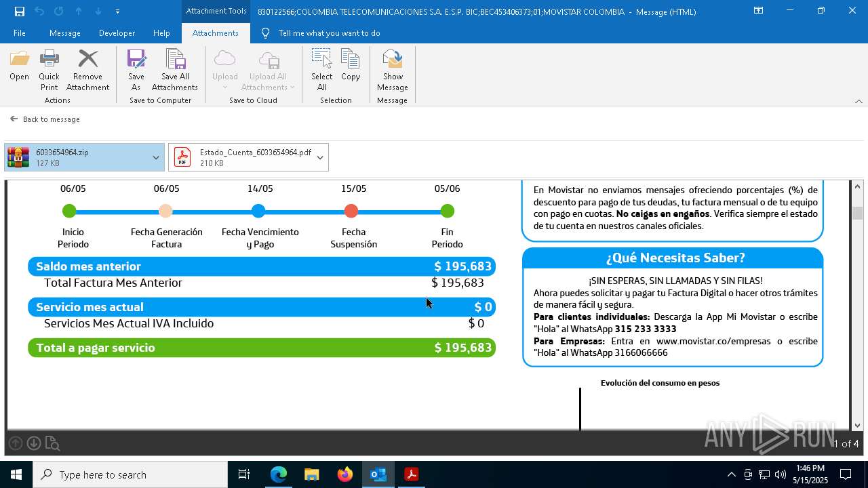Click the taskbar search box

(x=130, y=474)
